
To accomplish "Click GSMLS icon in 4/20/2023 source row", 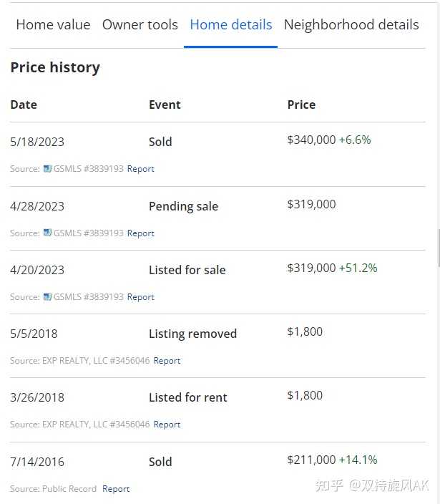I will pyautogui.click(x=47, y=296).
